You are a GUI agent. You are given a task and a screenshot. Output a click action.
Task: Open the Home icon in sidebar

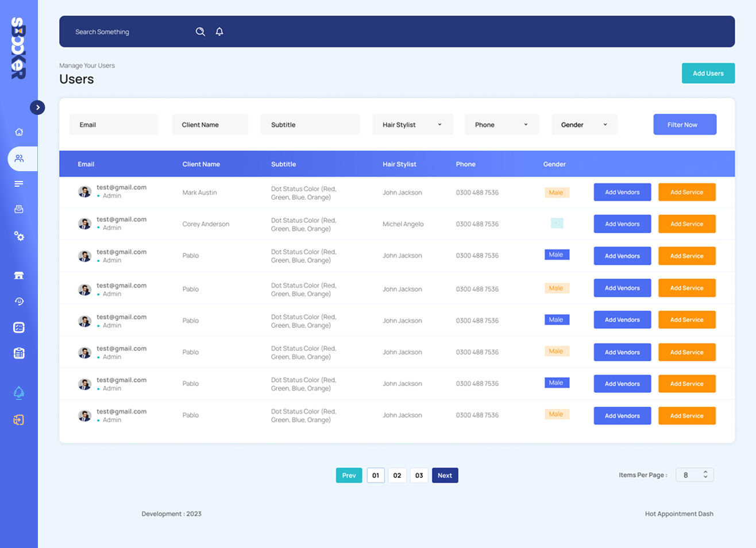click(x=19, y=132)
